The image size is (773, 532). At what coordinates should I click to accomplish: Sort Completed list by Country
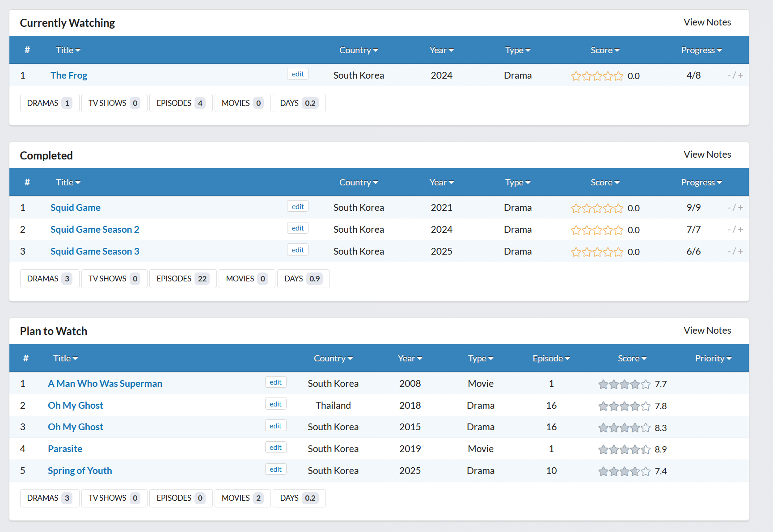[359, 182]
